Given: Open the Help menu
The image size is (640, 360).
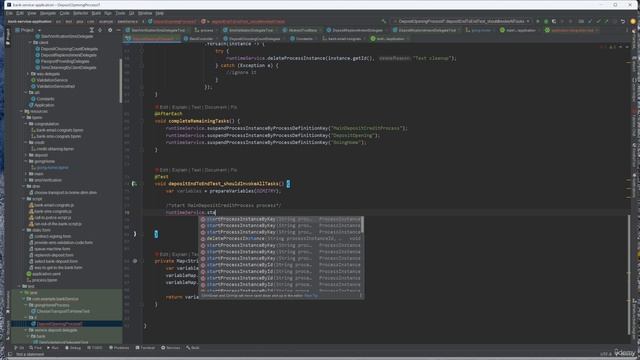Looking at the screenshot, I should pyautogui.click(x=160, y=13).
